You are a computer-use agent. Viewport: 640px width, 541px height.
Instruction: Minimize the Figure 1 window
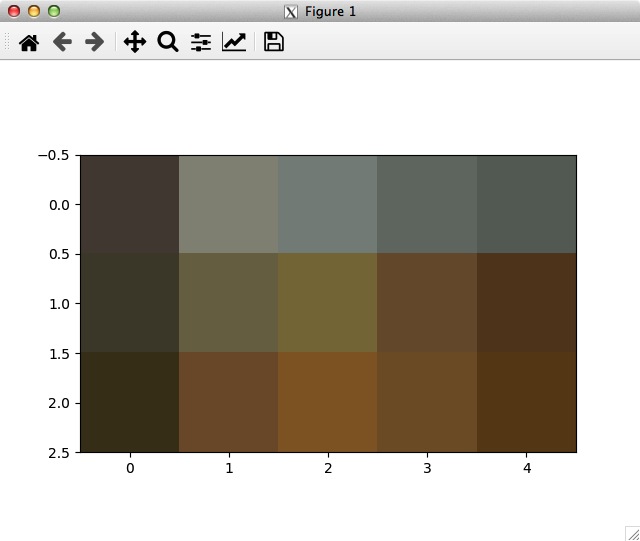(x=33, y=11)
